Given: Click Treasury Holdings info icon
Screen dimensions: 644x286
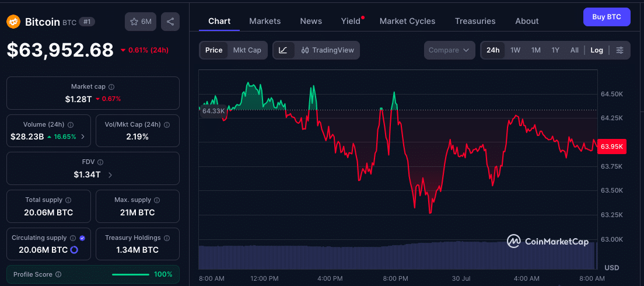Looking at the screenshot, I should click(166, 238).
